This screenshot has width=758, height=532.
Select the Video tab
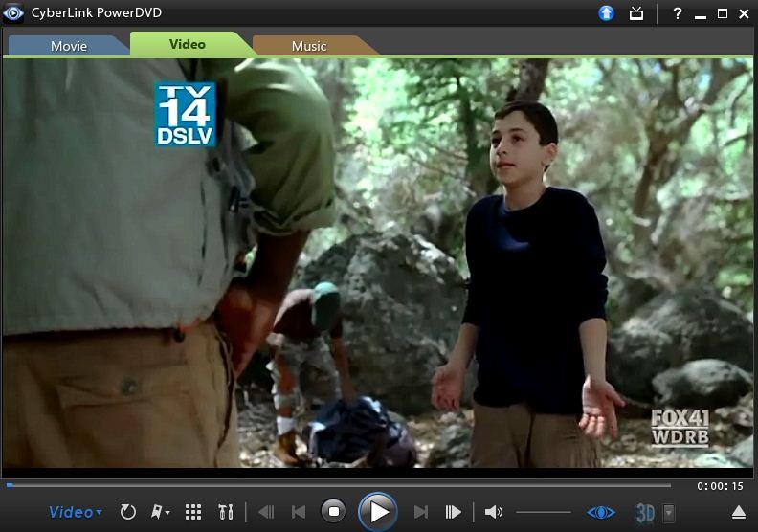click(x=188, y=44)
